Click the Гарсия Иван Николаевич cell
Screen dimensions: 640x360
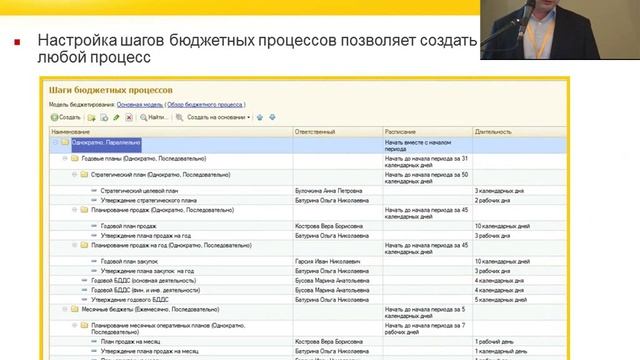338,261
